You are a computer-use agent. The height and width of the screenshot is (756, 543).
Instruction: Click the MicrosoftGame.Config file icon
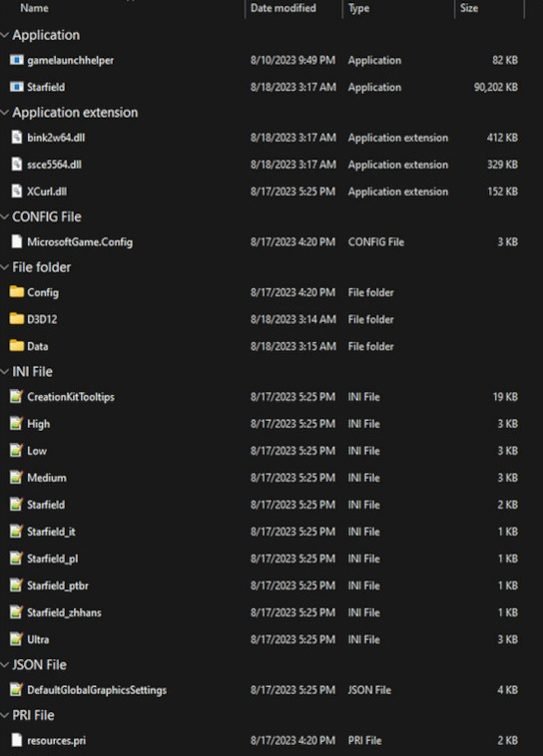[16, 241]
